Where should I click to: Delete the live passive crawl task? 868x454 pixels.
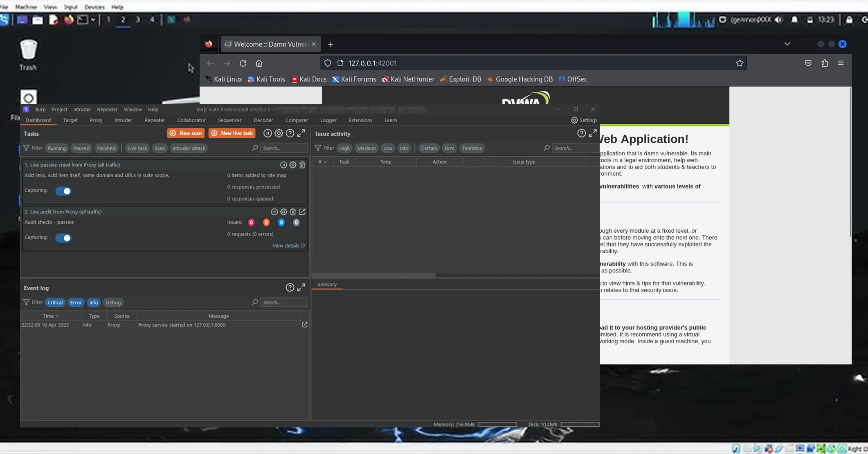tap(302, 165)
